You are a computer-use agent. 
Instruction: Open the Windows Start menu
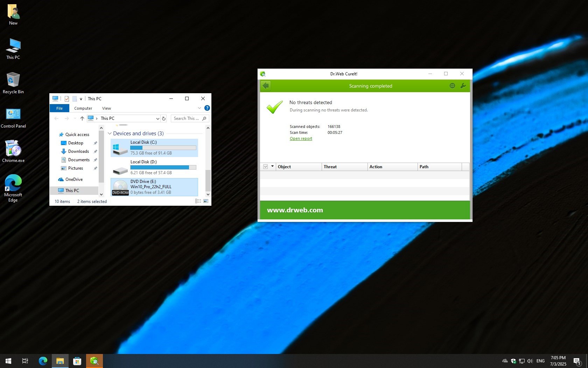8,361
